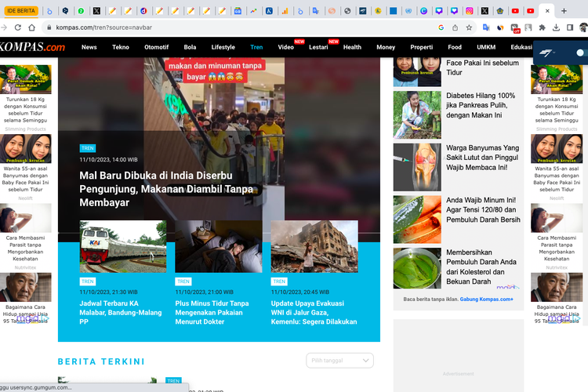Click the Gabung Kompas.com+ link

pos(487,299)
